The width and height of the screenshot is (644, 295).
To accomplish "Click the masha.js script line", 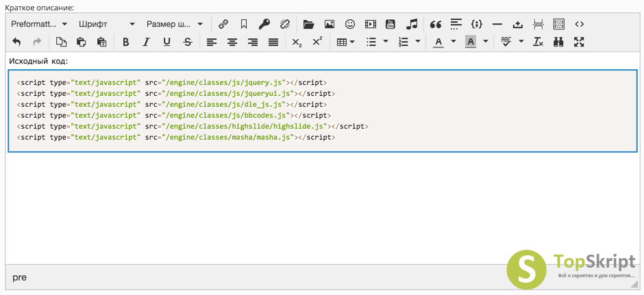I will pyautogui.click(x=176, y=138).
